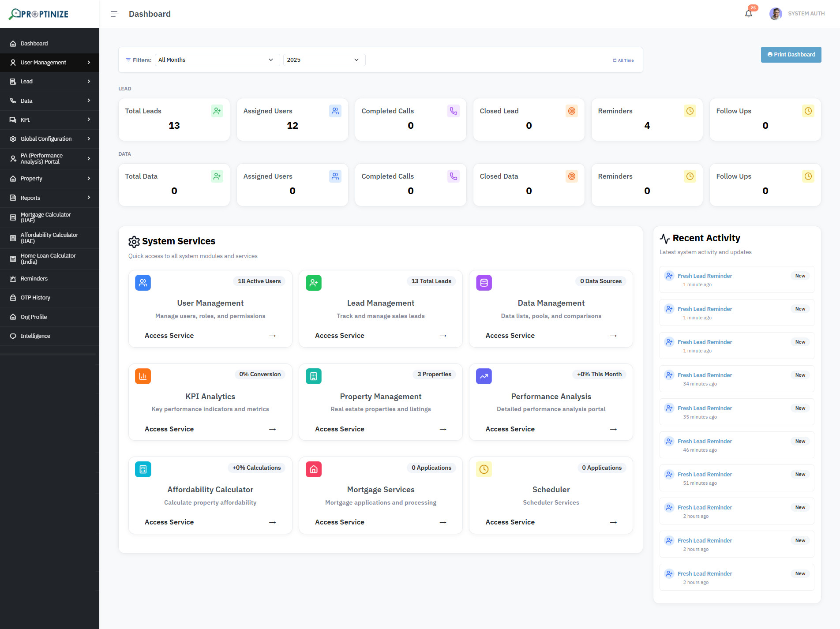Viewport: 840px width, 629px height.
Task: Open the All Months filter dropdown
Action: coord(217,60)
